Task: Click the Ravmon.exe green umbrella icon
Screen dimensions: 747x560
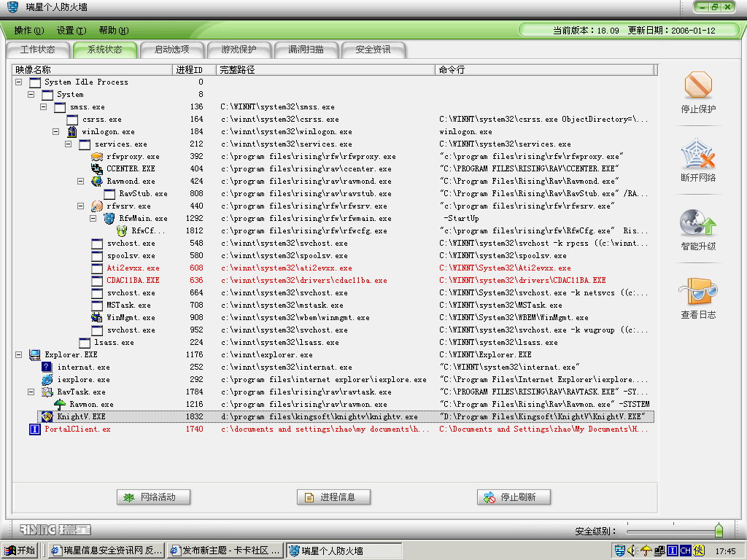Action: [x=60, y=405]
